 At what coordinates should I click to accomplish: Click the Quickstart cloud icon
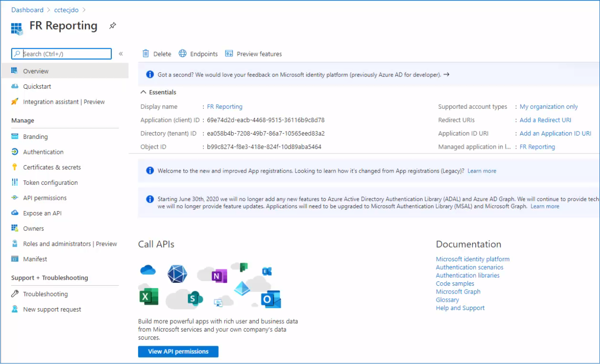[15, 87]
